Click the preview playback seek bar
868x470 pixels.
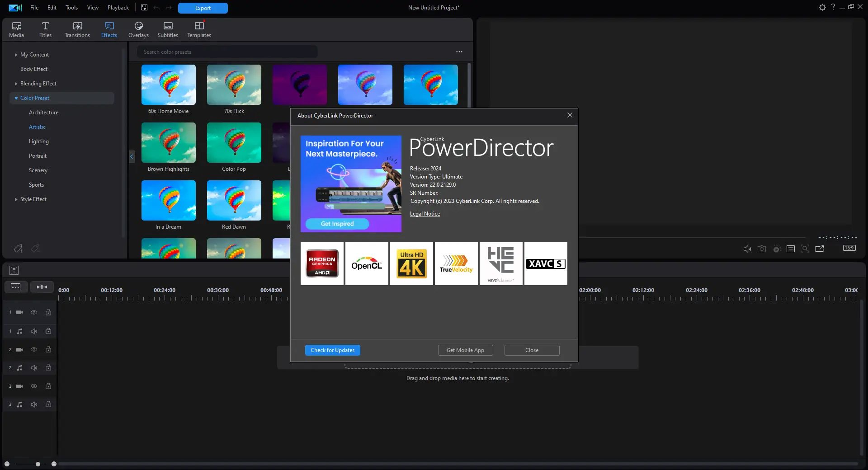coord(692,237)
